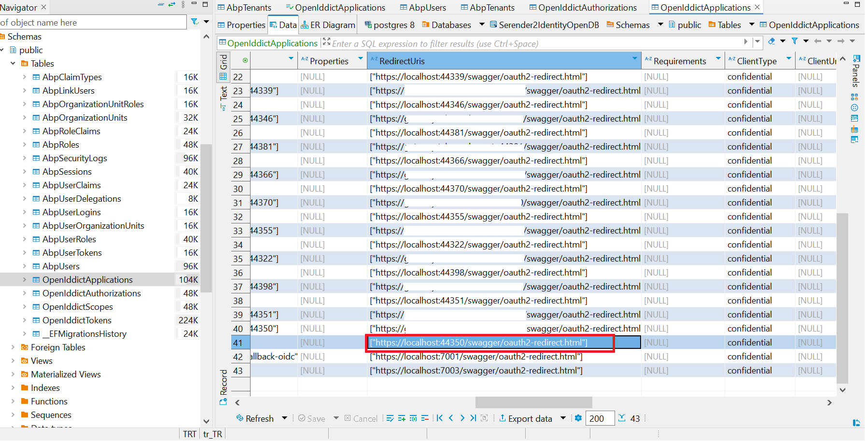Click the add new row icon
Image resolution: width=868 pixels, height=442 pixels.
coord(402,418)
